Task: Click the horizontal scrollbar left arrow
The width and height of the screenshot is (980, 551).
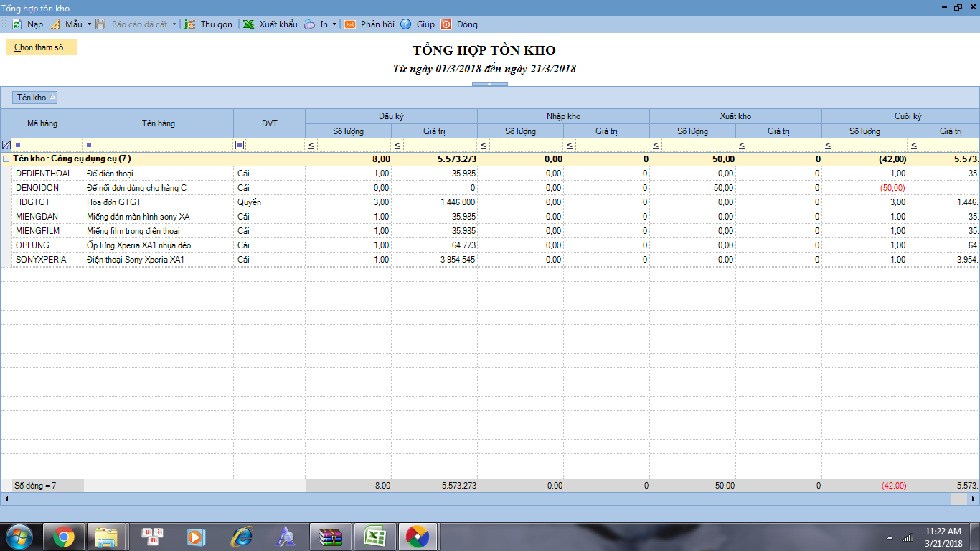Action: 6,499
